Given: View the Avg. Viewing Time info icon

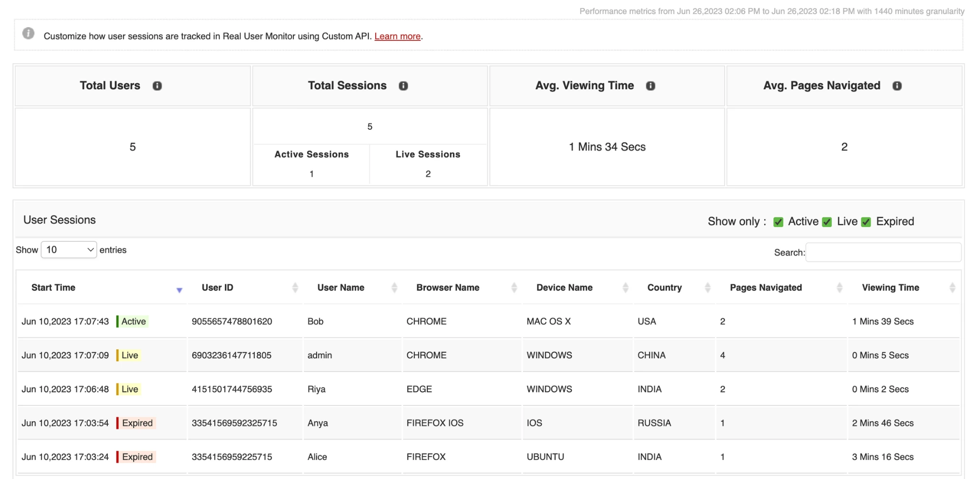Looking at the screenshot, I should tap(651, 86).
